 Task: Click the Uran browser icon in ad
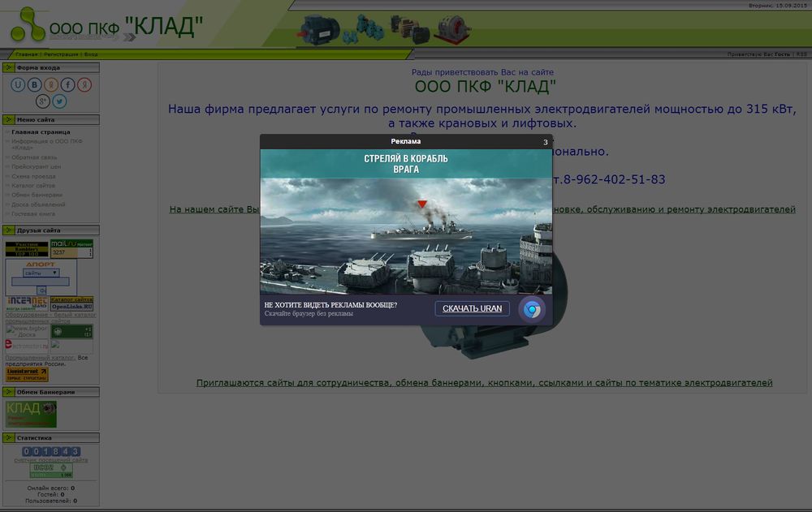tap(532, 309)
